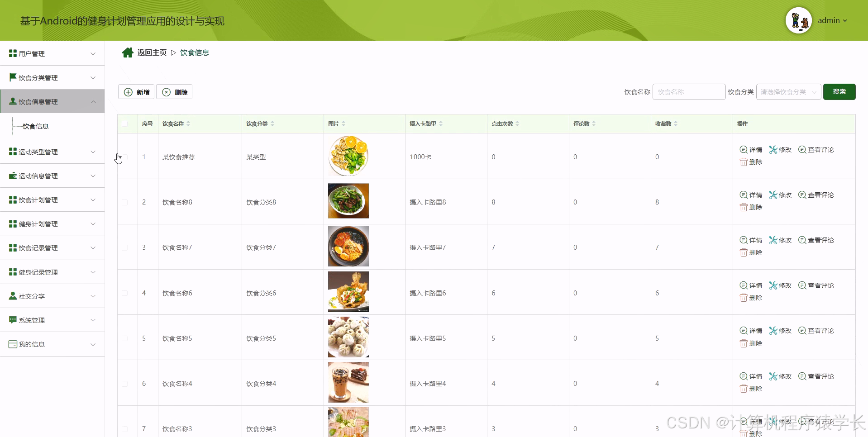The image size is (868, 437).
Task: Delete (删除) row 某饮食推荐
Action: click(751, 162)
